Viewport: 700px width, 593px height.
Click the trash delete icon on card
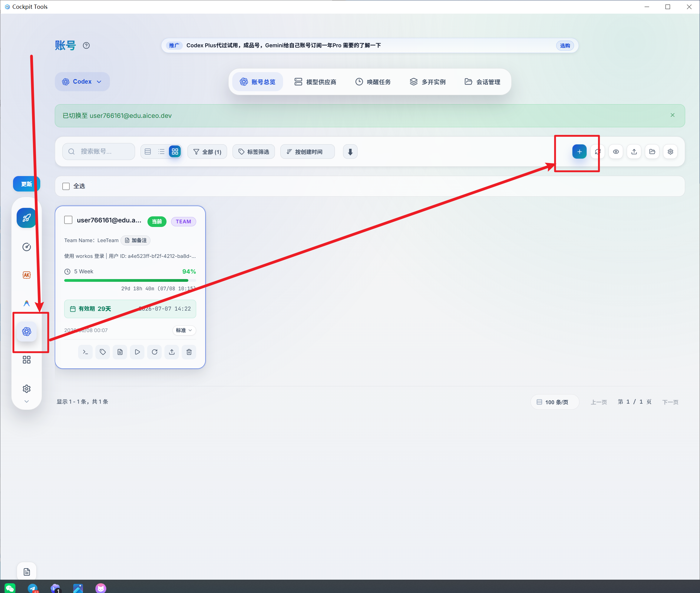coord(189,352)
